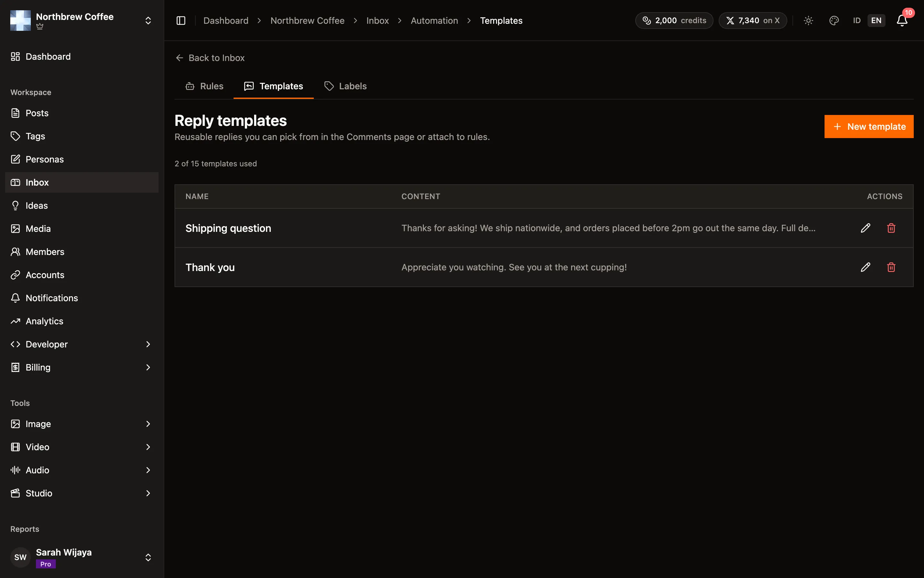
Task: Open the Automation breadcrumb
Action: coord(434,21)
